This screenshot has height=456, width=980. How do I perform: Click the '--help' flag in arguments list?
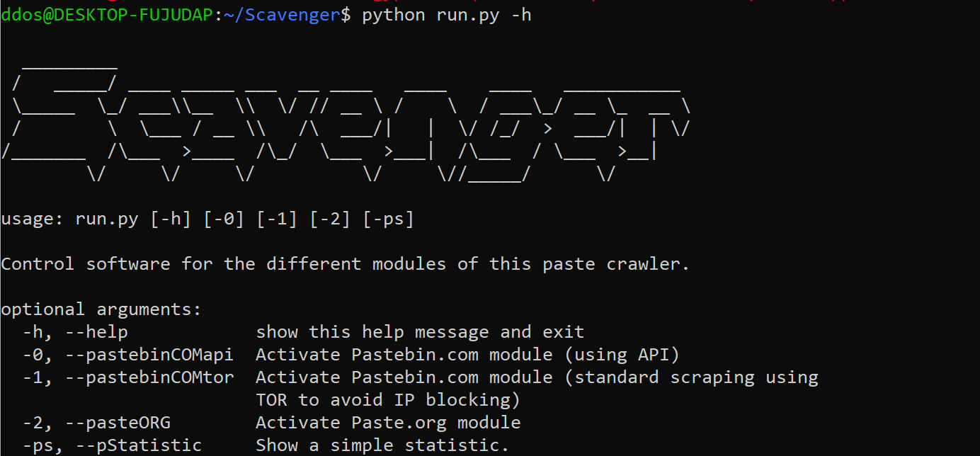tap(96, 332)
